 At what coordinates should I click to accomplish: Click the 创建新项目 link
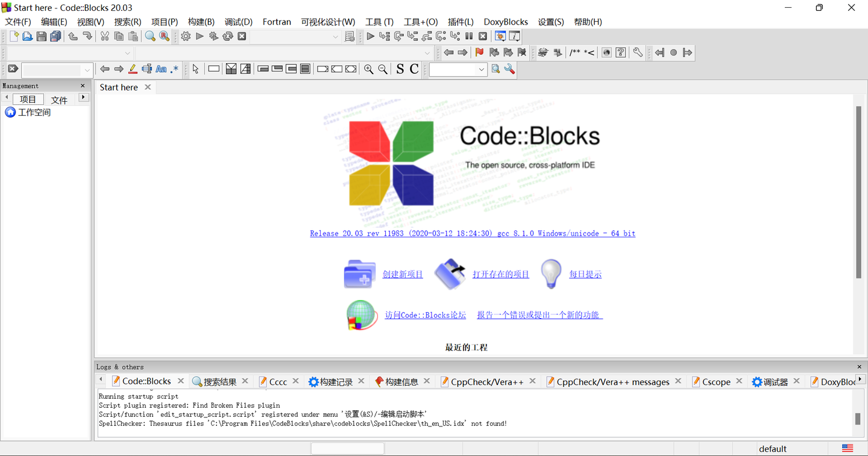pyautogui.click(x=403, y=274)
